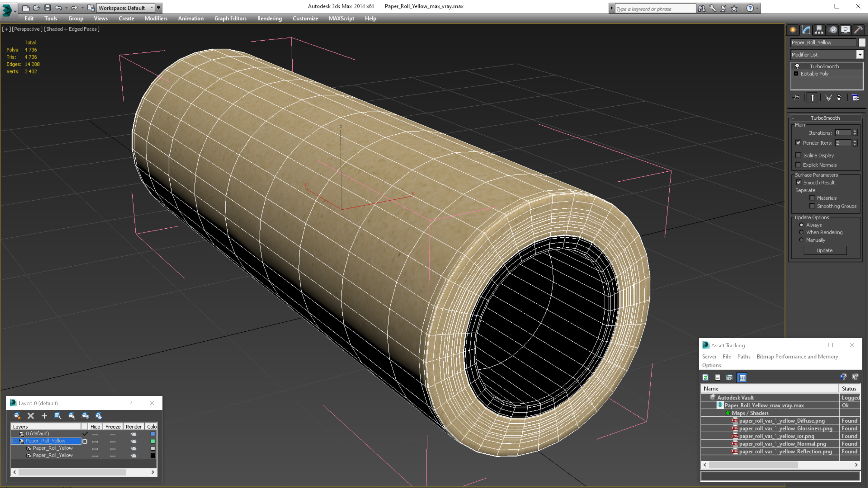Viewport: 868px width, 488px height.
Task: Increase the Render Iters spinner value
Action: point(855,142)
